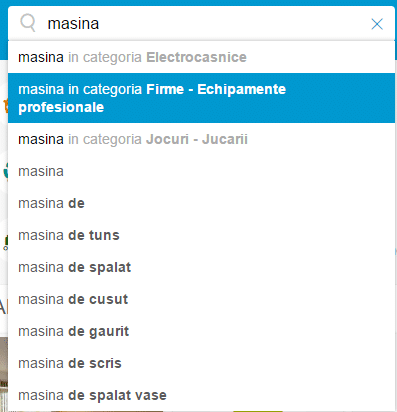Screen dimensions: 397x412
Task: Pick the masina de gaurit suggestion
Action: click(201, 331)
